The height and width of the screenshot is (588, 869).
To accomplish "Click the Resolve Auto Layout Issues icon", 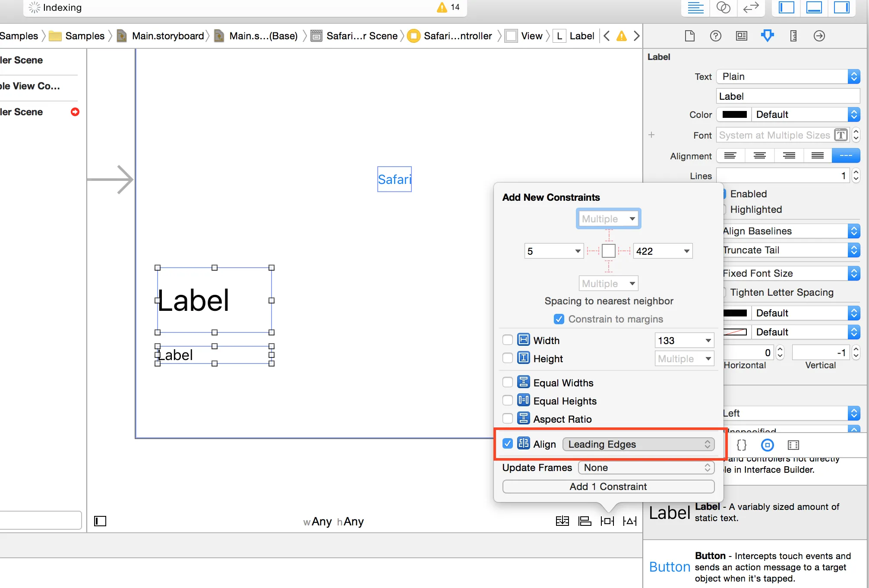I will (630, 521).
